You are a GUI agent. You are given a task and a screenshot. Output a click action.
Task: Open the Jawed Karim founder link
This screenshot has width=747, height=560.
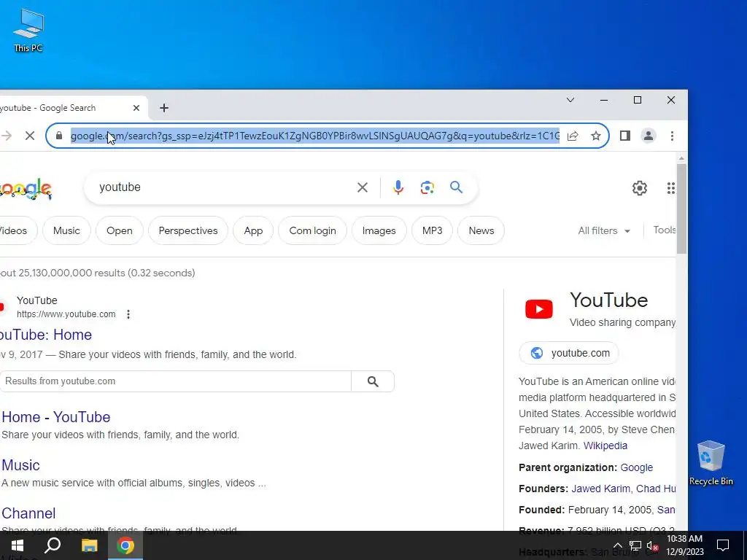pos(601,489)
